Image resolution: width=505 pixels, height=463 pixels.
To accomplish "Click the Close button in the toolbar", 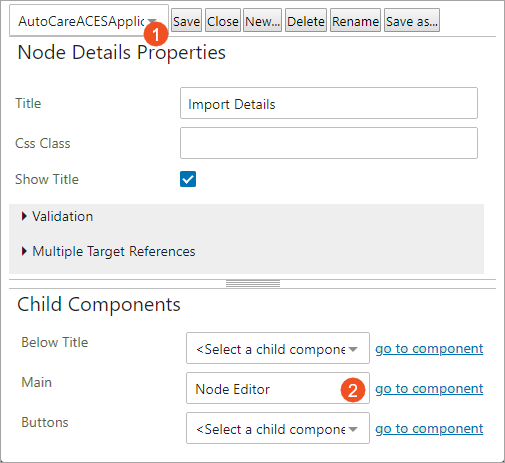I will tap(223, 20).
